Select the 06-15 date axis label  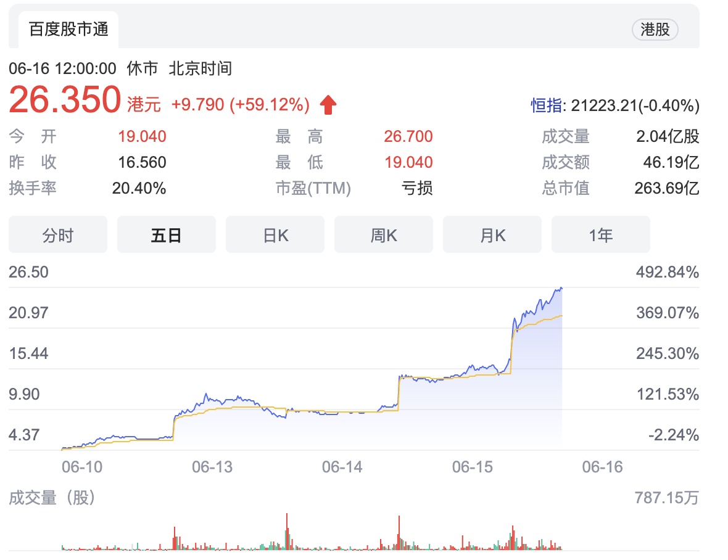coord(473,467)
